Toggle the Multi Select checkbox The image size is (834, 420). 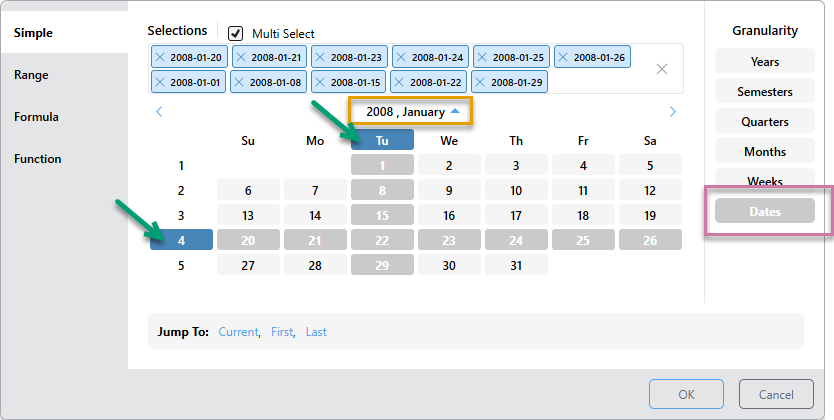(x=236, y=33)
